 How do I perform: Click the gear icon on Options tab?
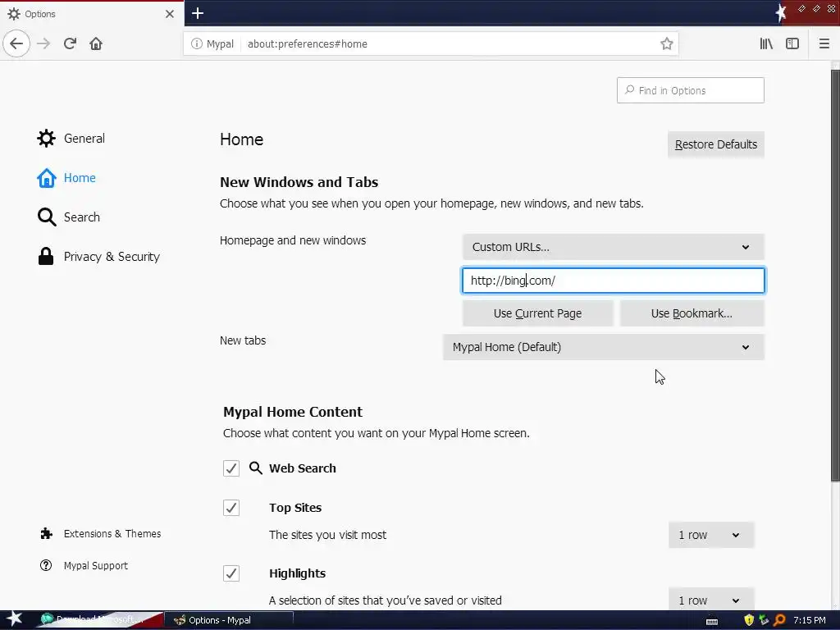[x=14, y=14]
